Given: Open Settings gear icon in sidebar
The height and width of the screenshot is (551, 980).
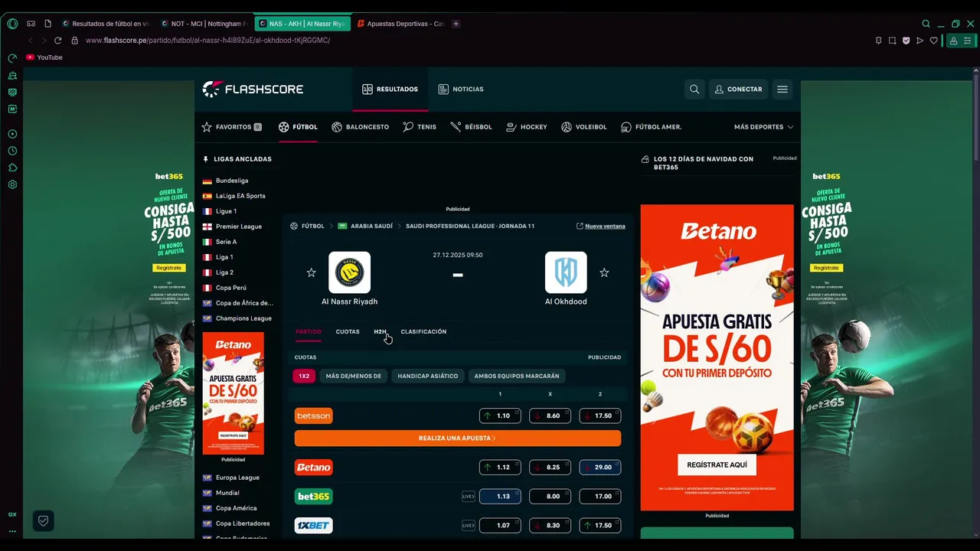Looking at the screenshot, I should coord(12,184).
